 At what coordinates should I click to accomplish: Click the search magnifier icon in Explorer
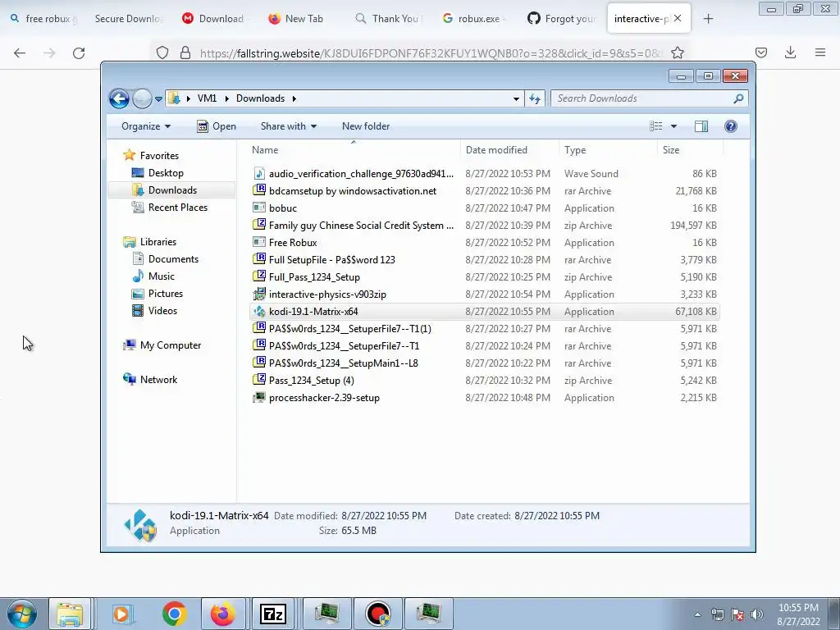pos(739,98)
